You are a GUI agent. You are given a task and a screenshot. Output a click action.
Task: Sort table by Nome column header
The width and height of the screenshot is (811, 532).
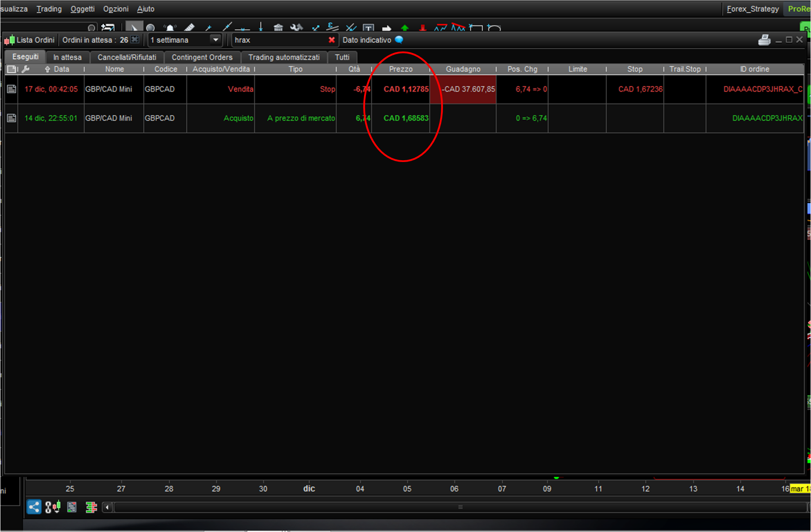114,69
